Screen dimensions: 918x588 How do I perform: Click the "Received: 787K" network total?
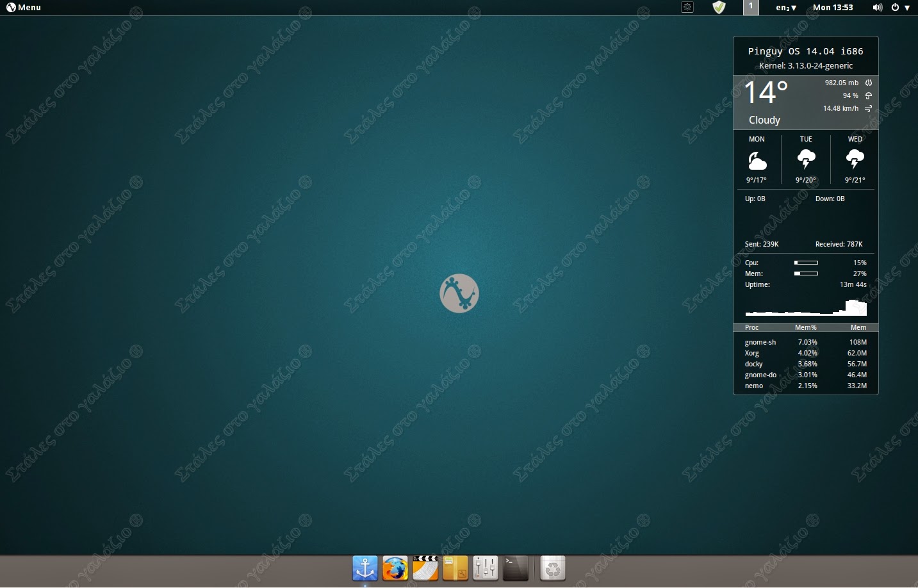tap(839, 244)
